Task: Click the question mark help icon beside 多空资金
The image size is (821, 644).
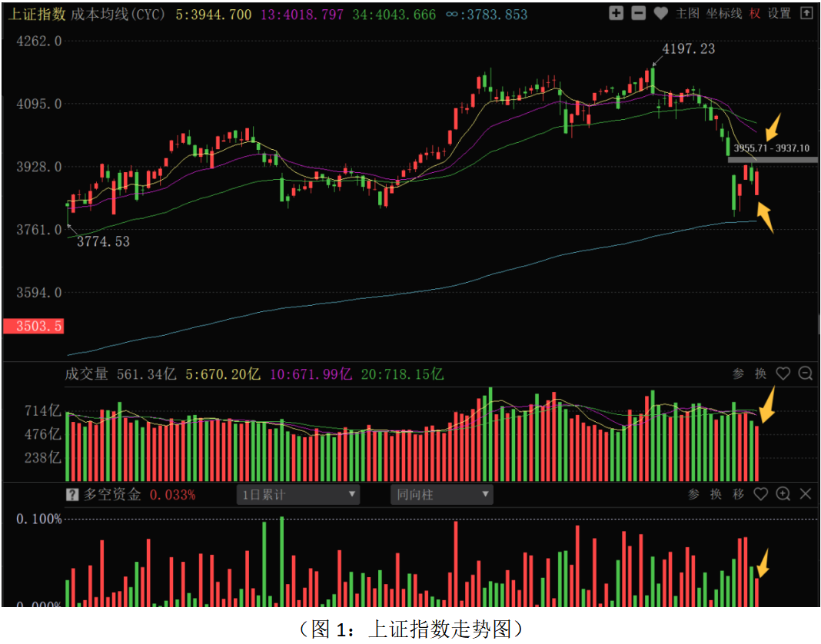Action: (72, 495)
